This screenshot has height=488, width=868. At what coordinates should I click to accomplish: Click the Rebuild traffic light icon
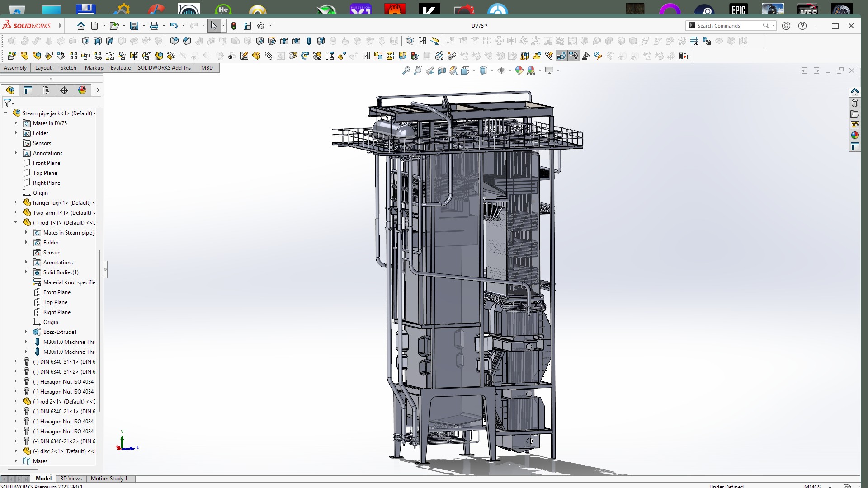coord(234,26)
